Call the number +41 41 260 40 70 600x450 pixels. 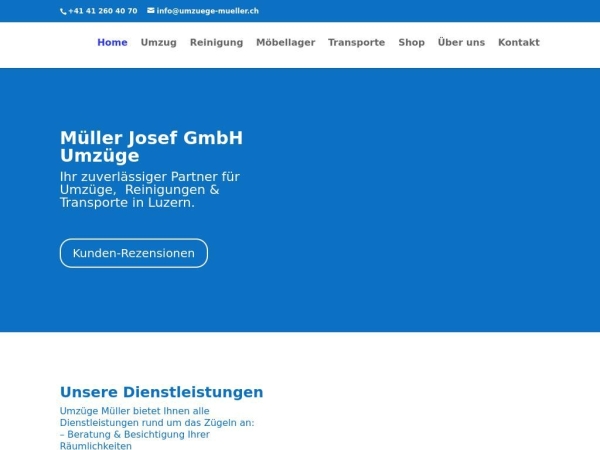point(102,11)
